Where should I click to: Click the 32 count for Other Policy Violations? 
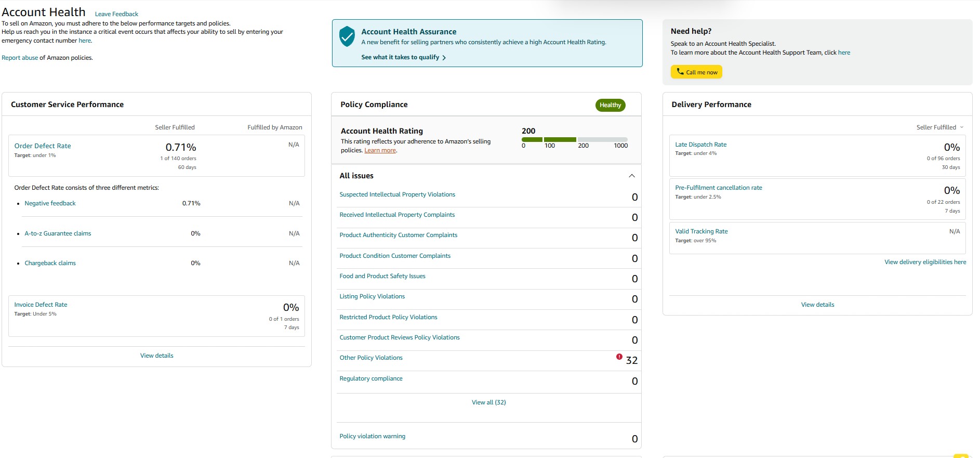tap(631, 360)
